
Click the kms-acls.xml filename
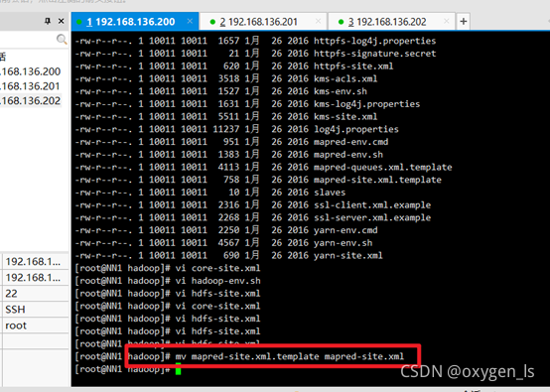(x=345, y=78)
